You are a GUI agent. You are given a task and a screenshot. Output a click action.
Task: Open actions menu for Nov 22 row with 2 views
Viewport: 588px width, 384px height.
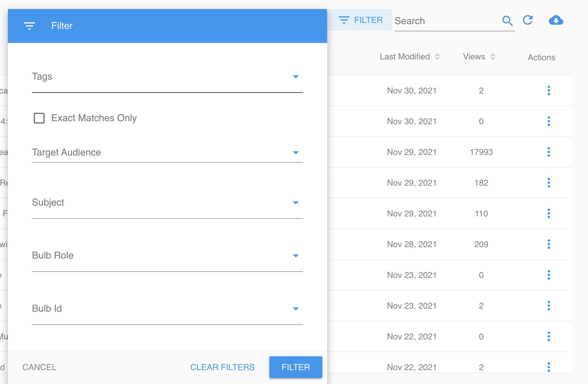coord(549,367)
